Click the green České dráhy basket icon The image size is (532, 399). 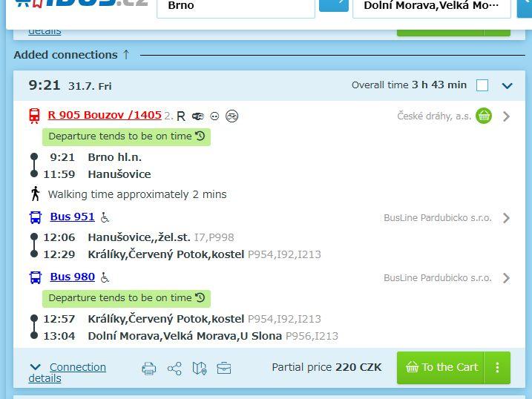(x=484, y=116)
